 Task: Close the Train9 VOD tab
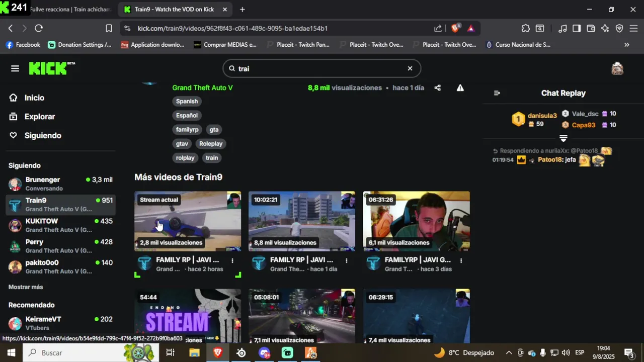224,9
